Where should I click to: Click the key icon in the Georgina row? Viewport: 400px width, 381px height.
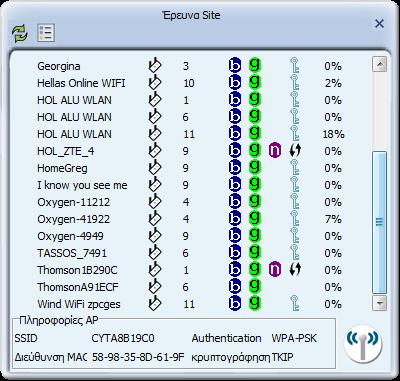tap(295, 66)
